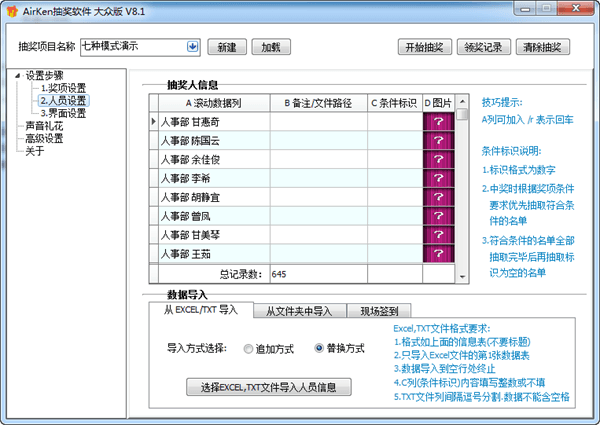Screen dimensions: 600x425
Task: Click 选择EXCEL,TXT文件导入人员信息 button
Action: (269, 386)
